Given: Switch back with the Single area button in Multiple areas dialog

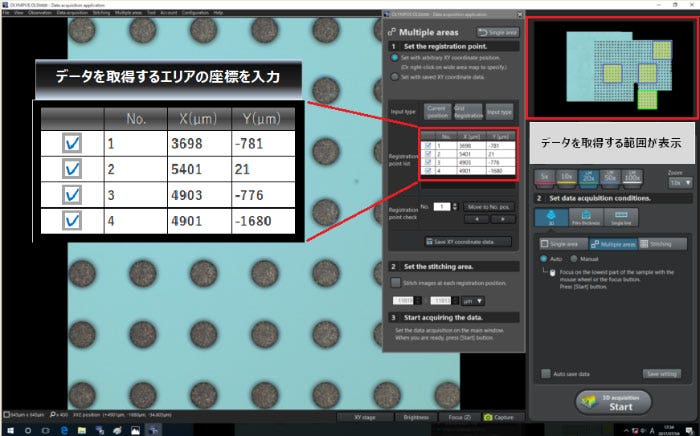Looking at the screenshot, I should (x=498, y=33).
